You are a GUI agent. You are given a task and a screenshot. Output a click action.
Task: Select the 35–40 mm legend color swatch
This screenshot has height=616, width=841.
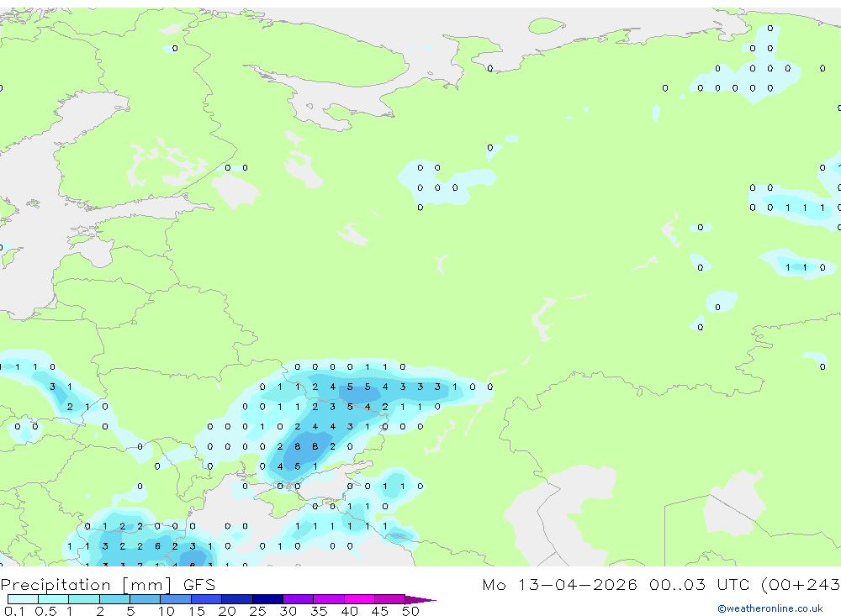pos(329,599)
